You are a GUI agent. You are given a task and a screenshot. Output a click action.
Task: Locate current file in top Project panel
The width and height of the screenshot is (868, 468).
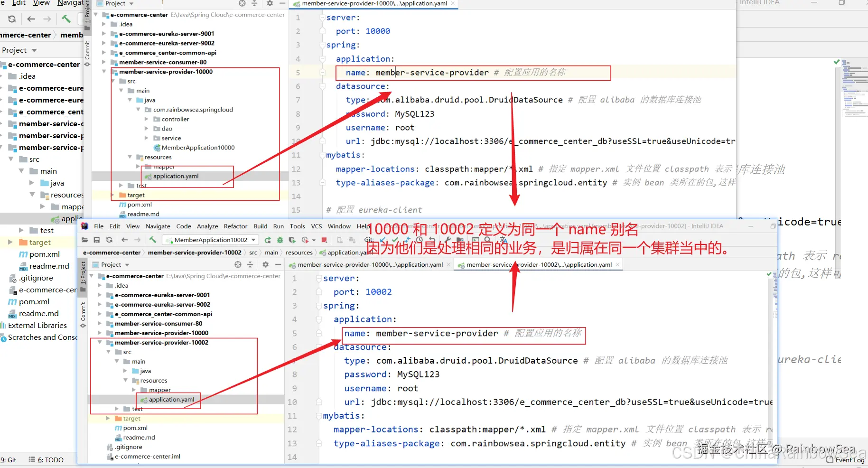pos(242,3)
